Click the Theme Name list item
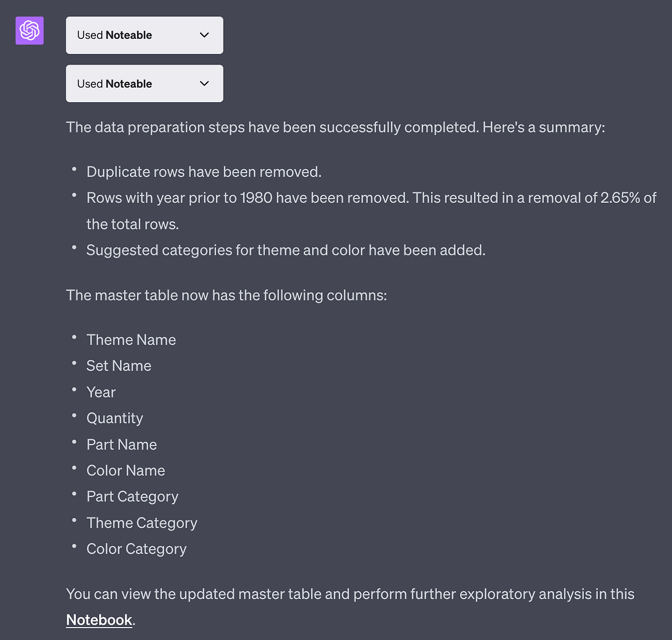Screen dimensions: 672x640 click(x=131, y=340)
